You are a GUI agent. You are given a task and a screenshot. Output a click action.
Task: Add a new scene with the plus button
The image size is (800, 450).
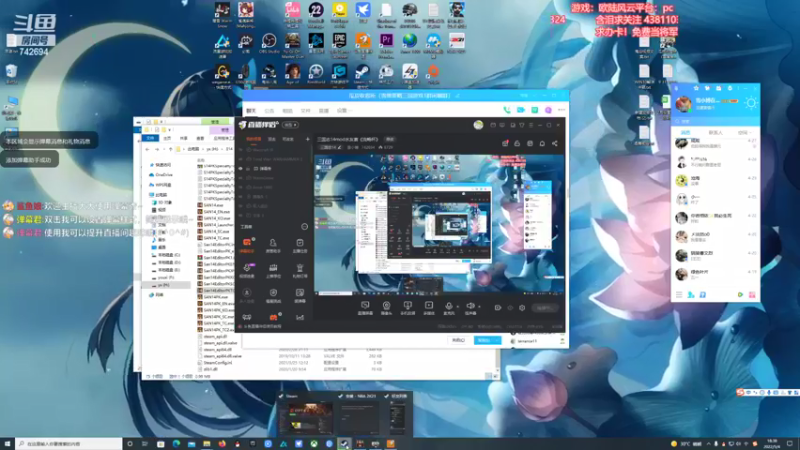point(307,139)
